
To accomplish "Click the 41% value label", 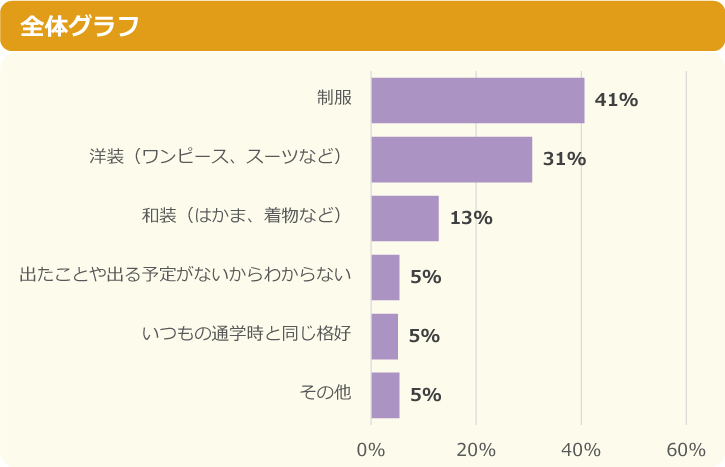I will pyautogui.click(x=616, y=100).
